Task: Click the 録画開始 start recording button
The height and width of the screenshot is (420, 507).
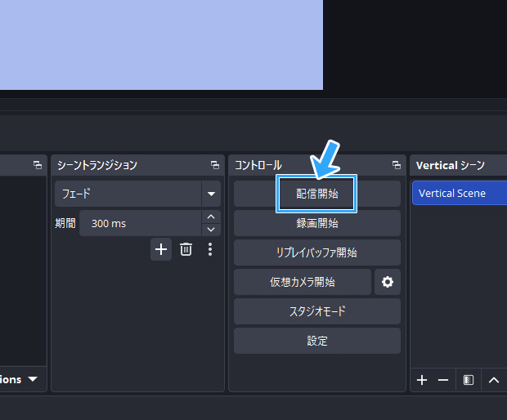Action: point(317,223)
